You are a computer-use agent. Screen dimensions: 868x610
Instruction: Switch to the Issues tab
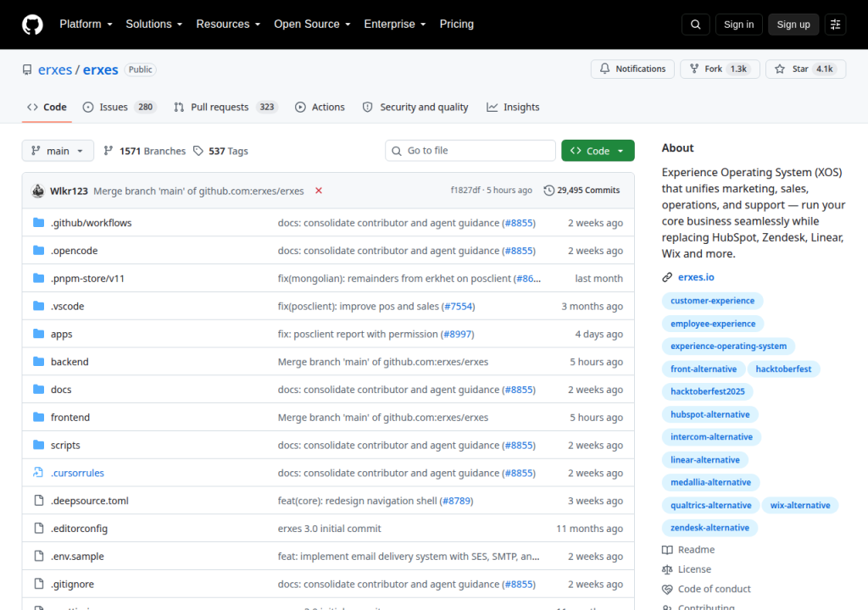[x=120, y=108]
